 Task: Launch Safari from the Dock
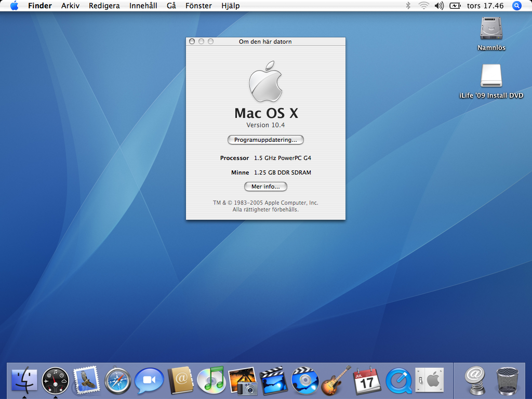click(117, 381)
